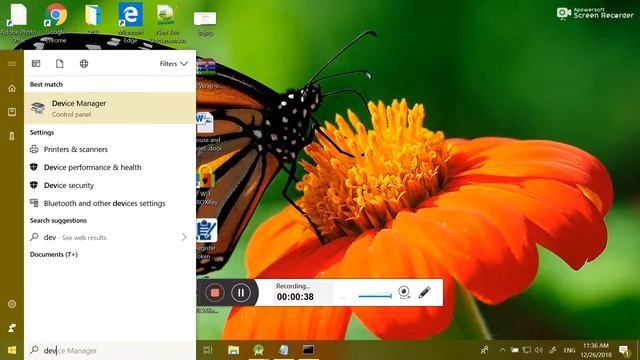Click the Windows Start button

(12, 350)
